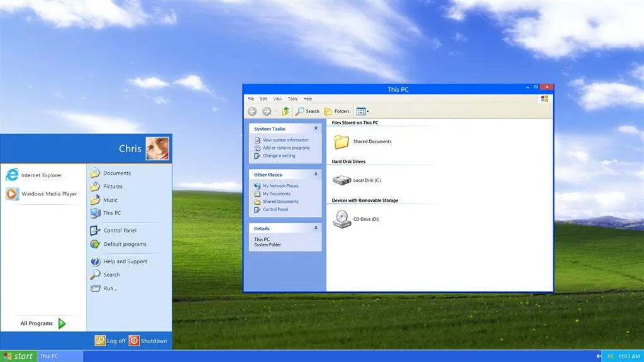Open the View menu
Viewport: 644px width, 362px height.
(277, 99)
